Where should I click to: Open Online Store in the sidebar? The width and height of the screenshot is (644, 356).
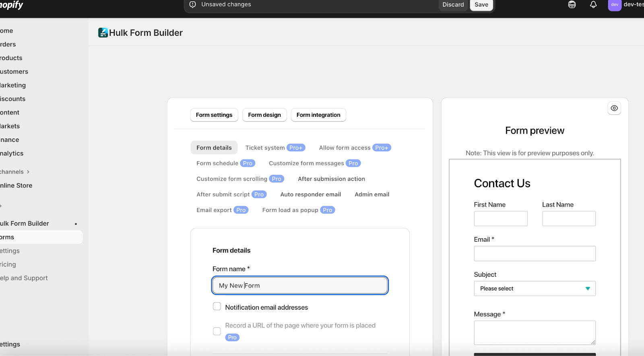click(x=16, y=186)
